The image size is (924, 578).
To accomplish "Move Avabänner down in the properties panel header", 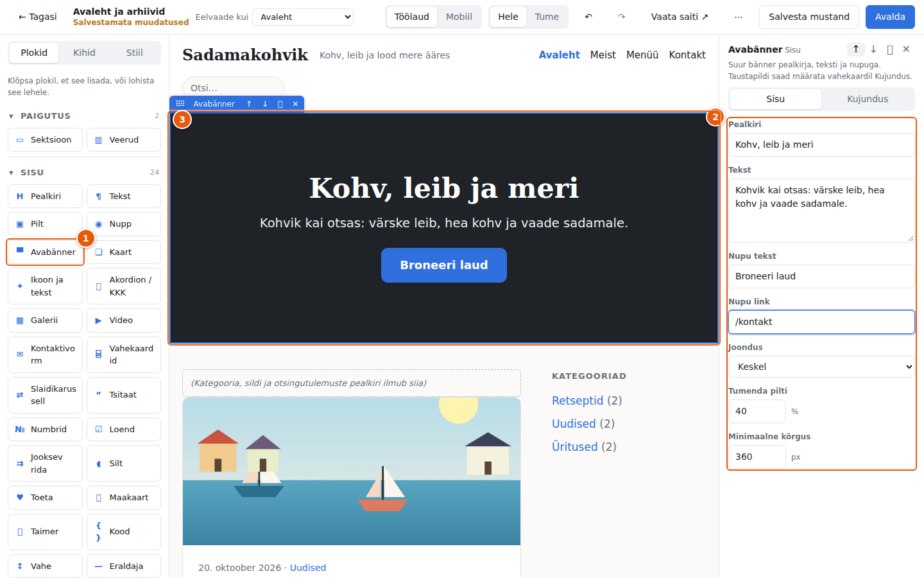I will click(x=873, y=49).
